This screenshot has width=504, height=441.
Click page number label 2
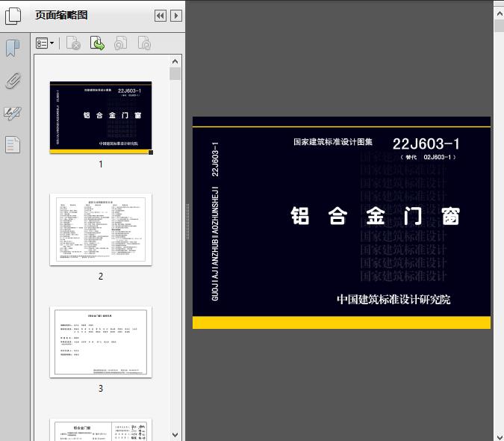point(101,277)
